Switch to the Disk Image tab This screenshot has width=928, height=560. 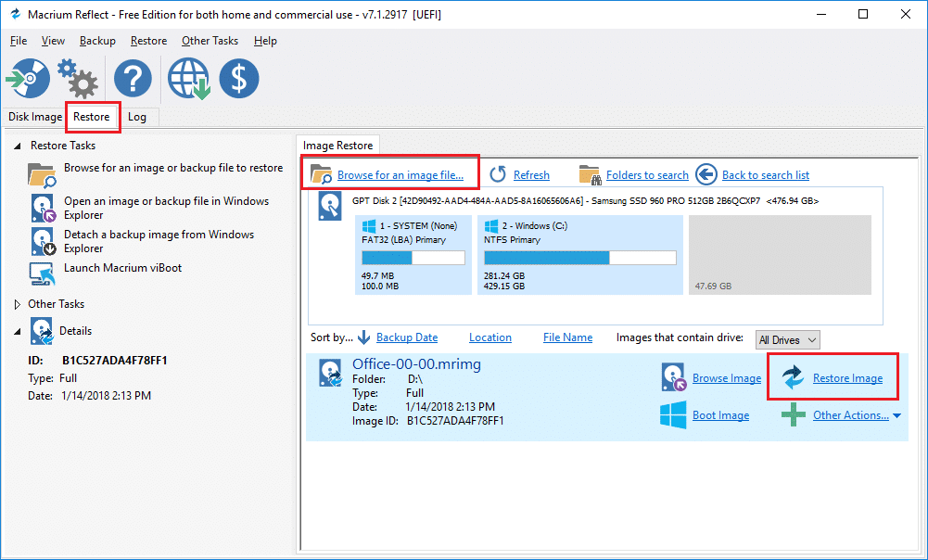coord(34,117)
